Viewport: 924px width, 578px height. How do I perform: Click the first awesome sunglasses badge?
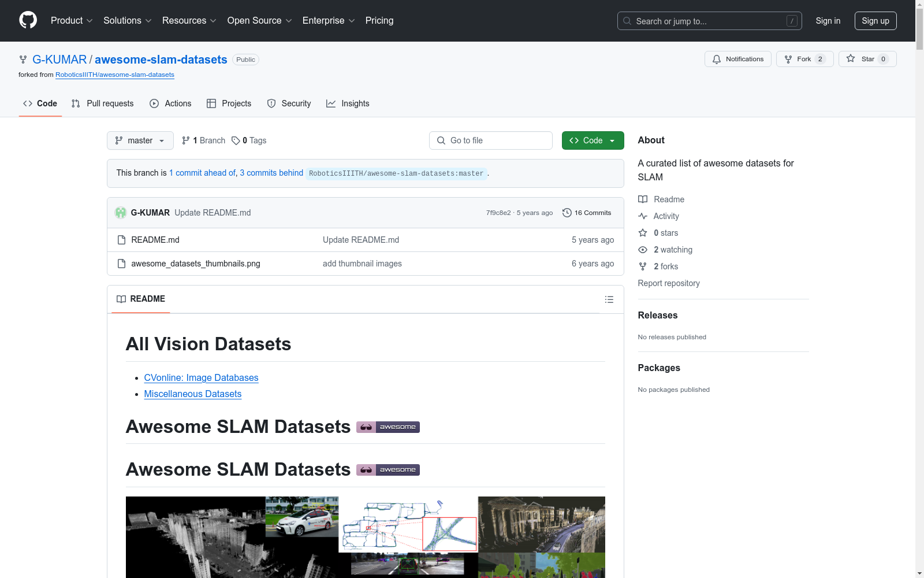(388, 427)
